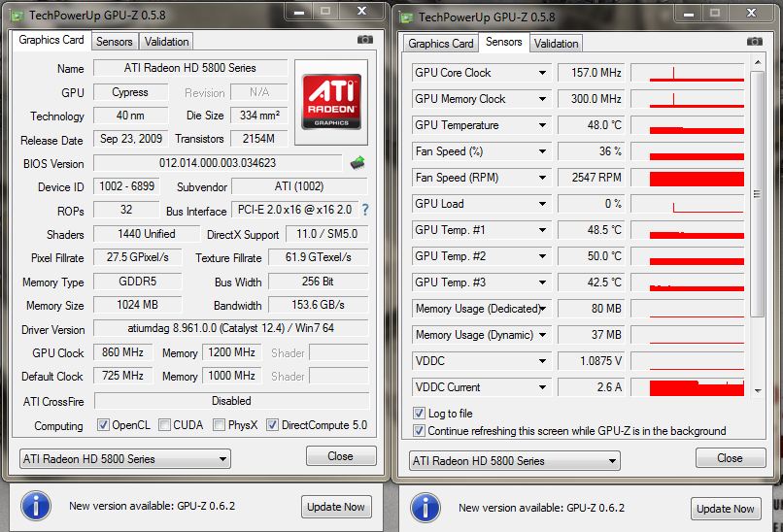Click Update Now in left window

[x=336, y=507]
